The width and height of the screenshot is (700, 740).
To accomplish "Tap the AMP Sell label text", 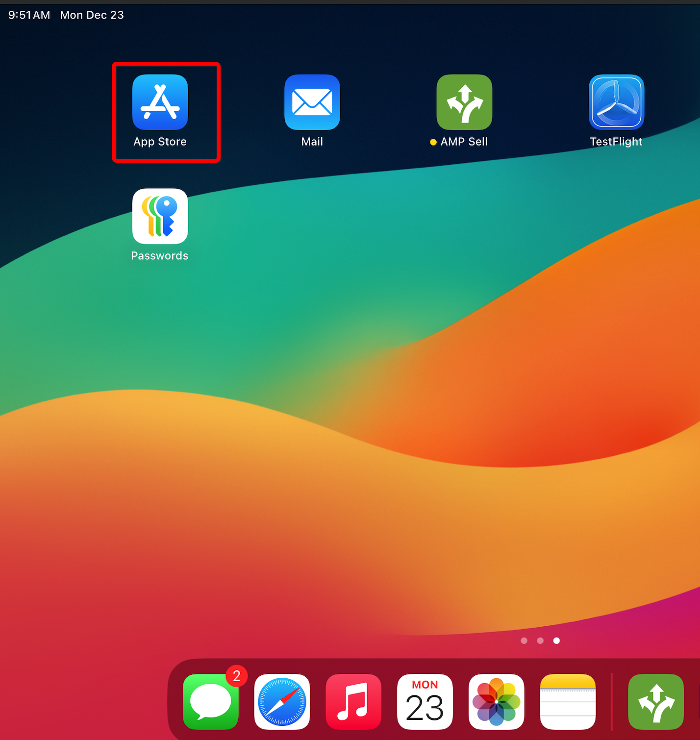I will pyautogui.click(x=464, y=142).
